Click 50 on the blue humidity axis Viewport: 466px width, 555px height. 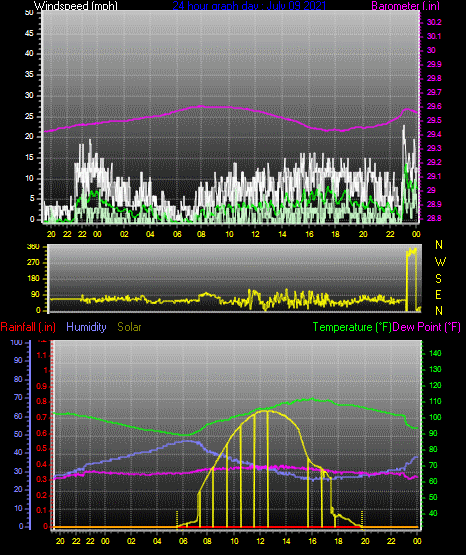[18, 435]
